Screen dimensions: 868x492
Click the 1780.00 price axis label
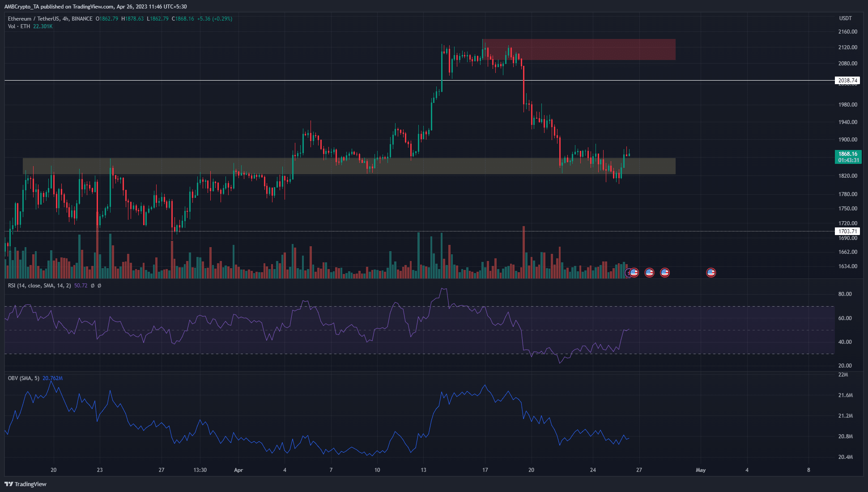848,194
